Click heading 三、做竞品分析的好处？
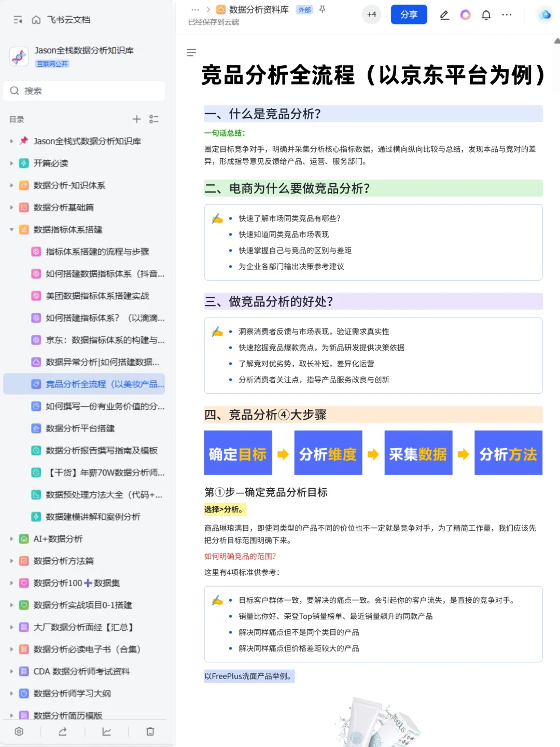This screenshot has height=747, width=560. (x=269, y=301)
